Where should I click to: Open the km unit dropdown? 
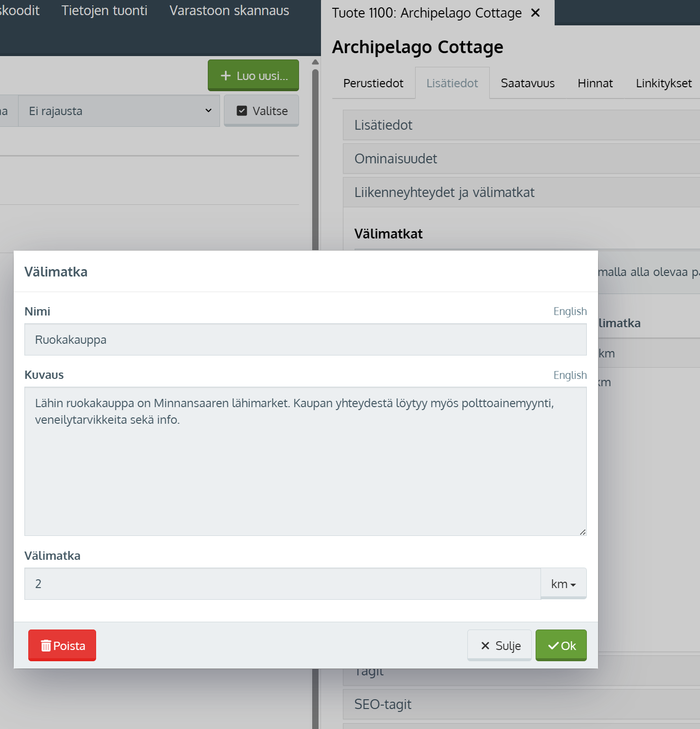pyautogui.click(x=563, y=584)
